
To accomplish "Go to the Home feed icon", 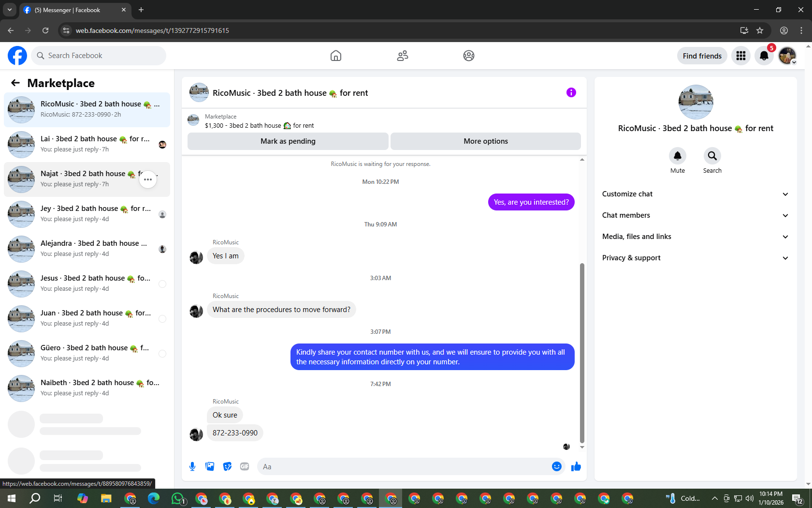I will coord(336,56).
